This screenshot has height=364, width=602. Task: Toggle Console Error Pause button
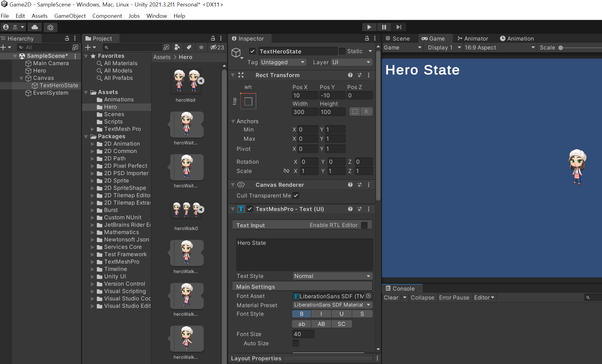pos(454,298)
